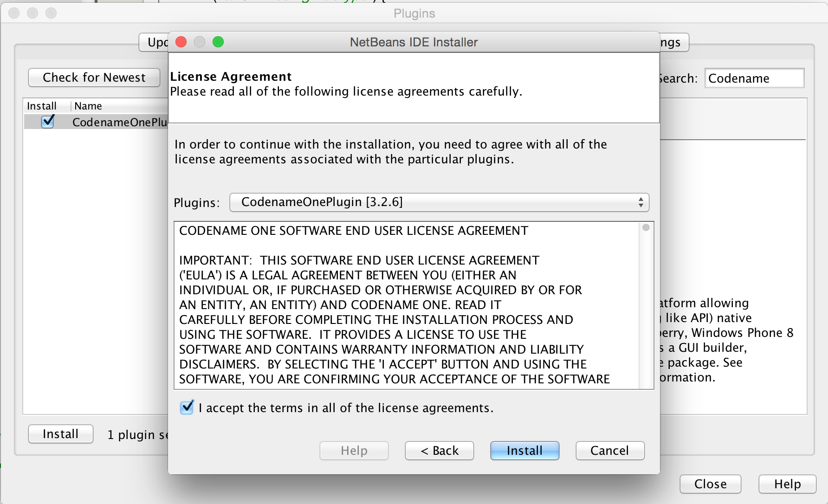Close the Plugins window with Close button
Viewport: 828px width, 504px height.
point(710,484)
